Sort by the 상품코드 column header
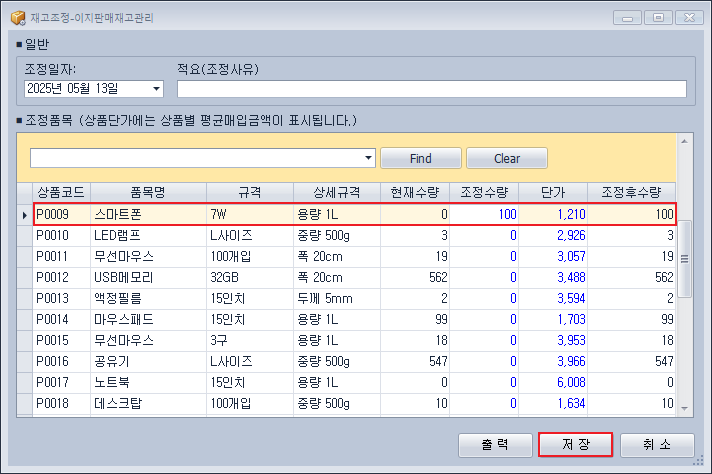 click(61, 193)
